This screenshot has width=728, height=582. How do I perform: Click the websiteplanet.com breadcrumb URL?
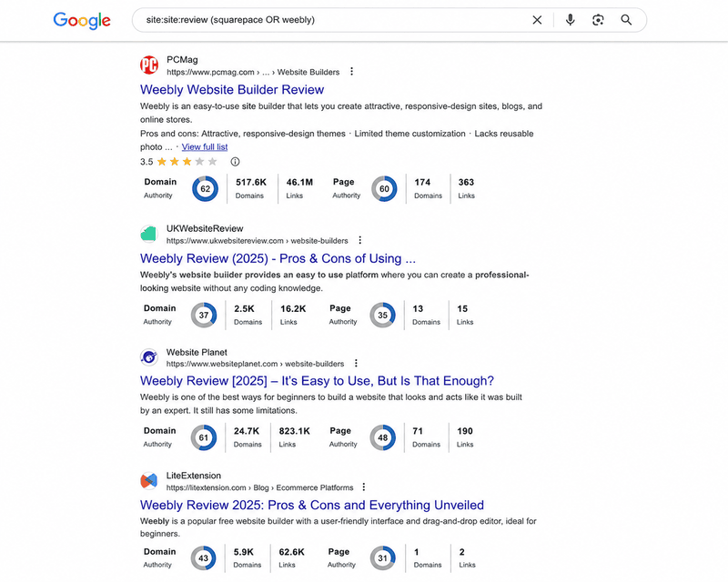point(256,364)
